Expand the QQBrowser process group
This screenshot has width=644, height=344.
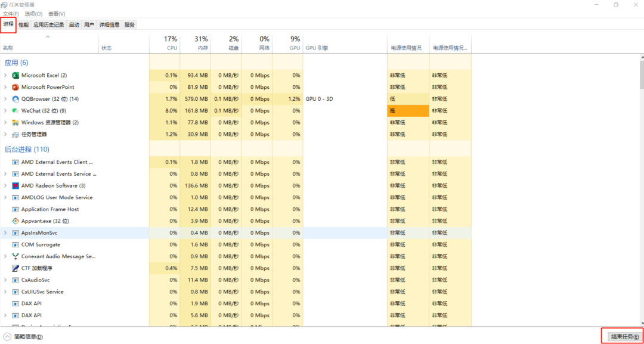click(5, 99)
